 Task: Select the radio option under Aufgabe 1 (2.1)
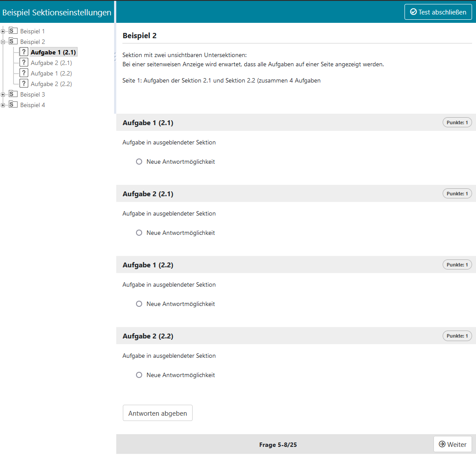click(x=139, y=162)
